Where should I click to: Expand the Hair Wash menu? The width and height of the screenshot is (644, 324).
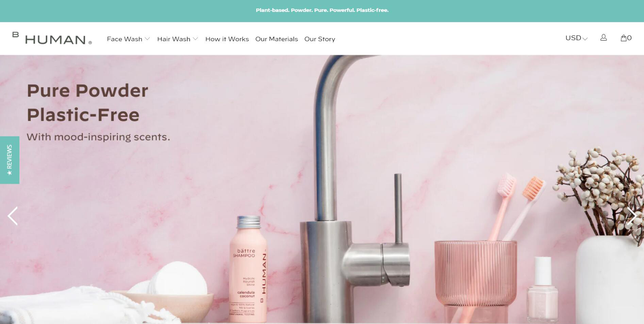pyautogui.click(x=178, y=39)
